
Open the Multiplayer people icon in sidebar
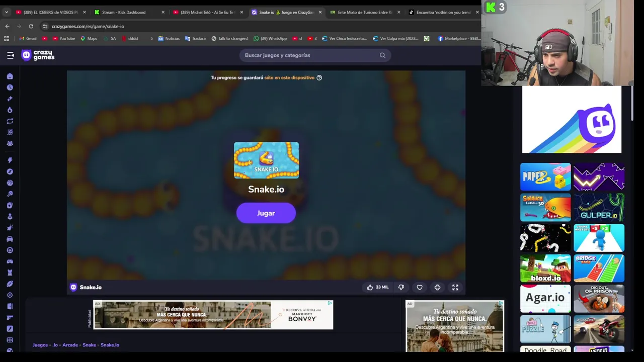tap(10, 143)
